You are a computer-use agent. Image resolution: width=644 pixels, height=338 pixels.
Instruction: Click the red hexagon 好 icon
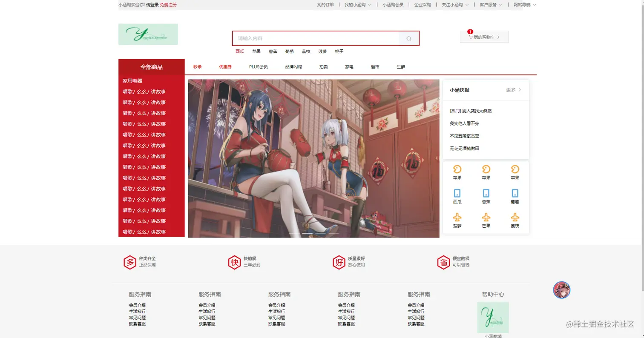339,262
